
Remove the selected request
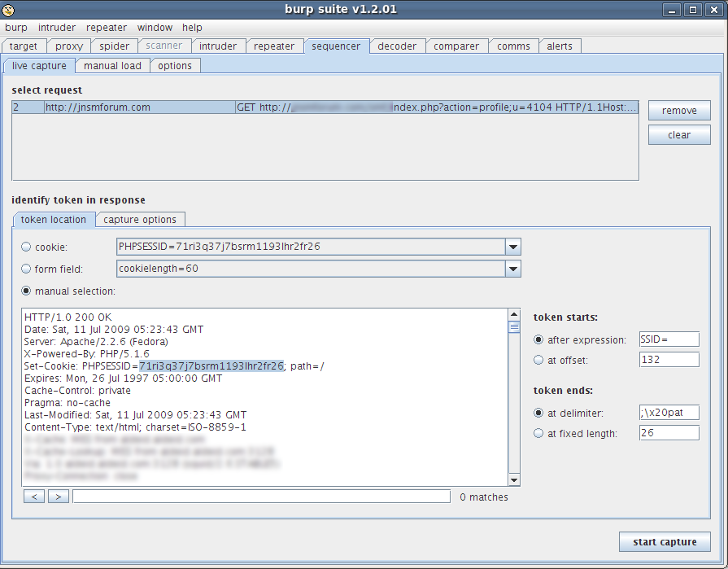click(678, 111)
